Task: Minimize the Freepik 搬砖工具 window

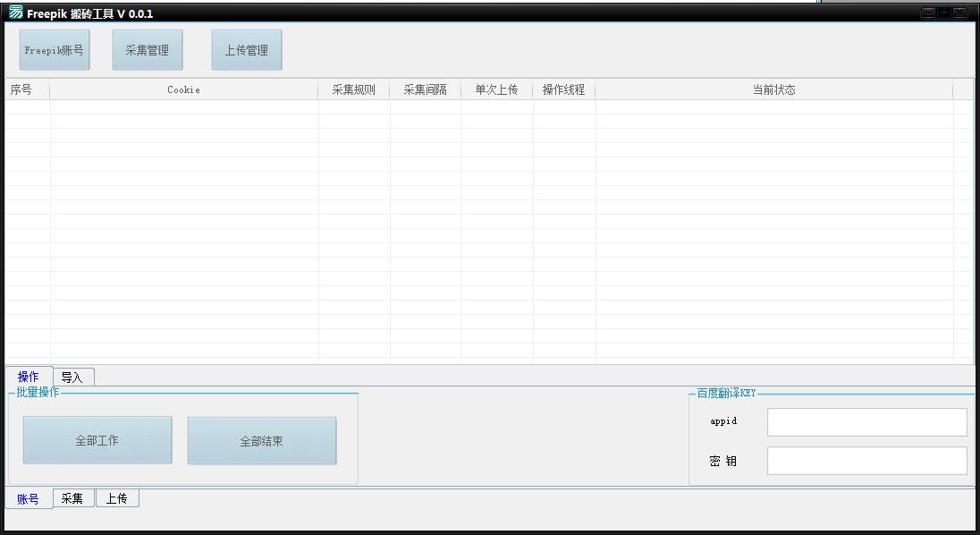Action: coord(929,13)
